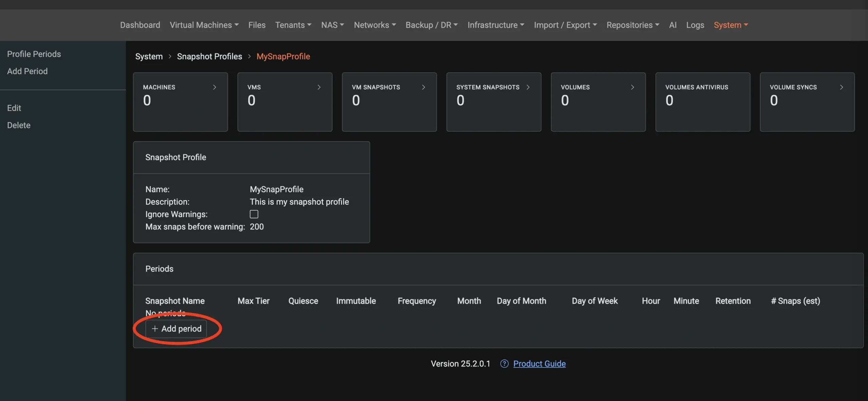Viewport: 868px width, 401px height.
Task: Click the chevron on VMs card
Action: point(319,87)
